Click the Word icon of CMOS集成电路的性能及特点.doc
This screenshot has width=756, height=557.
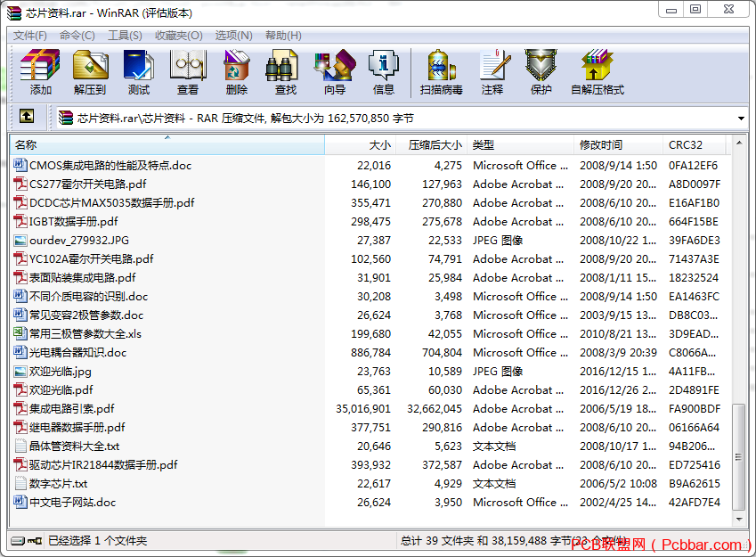tap(20, 165)
